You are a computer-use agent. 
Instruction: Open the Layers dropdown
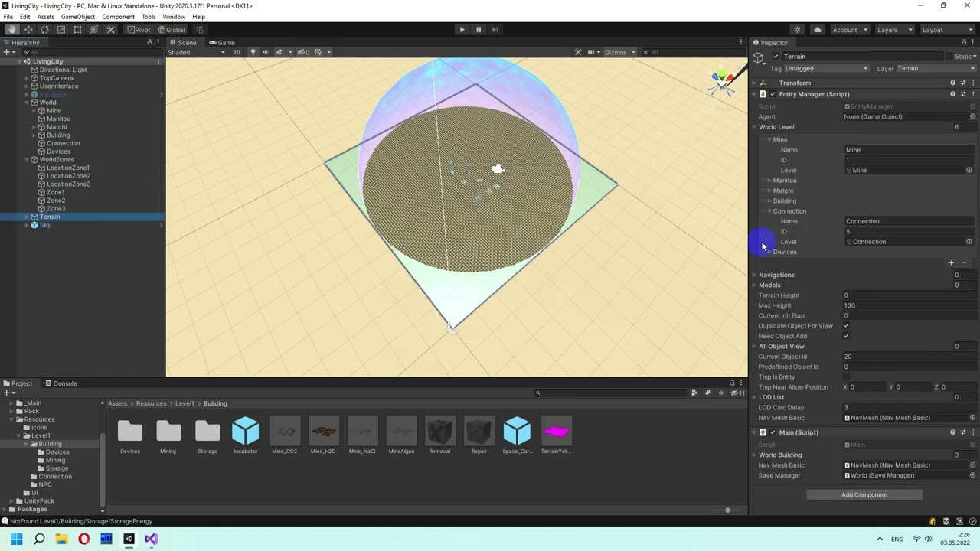point(893,30)
